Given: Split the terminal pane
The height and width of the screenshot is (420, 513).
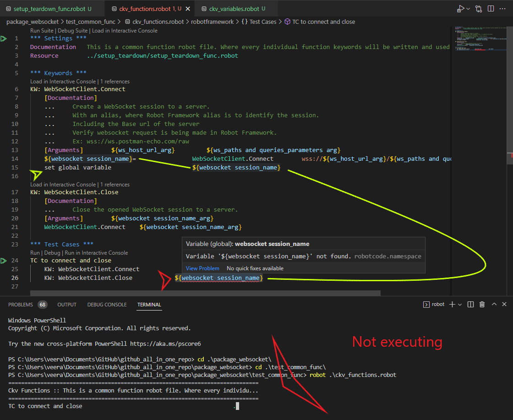Looking at the screenshot, I should click(470, 304).
